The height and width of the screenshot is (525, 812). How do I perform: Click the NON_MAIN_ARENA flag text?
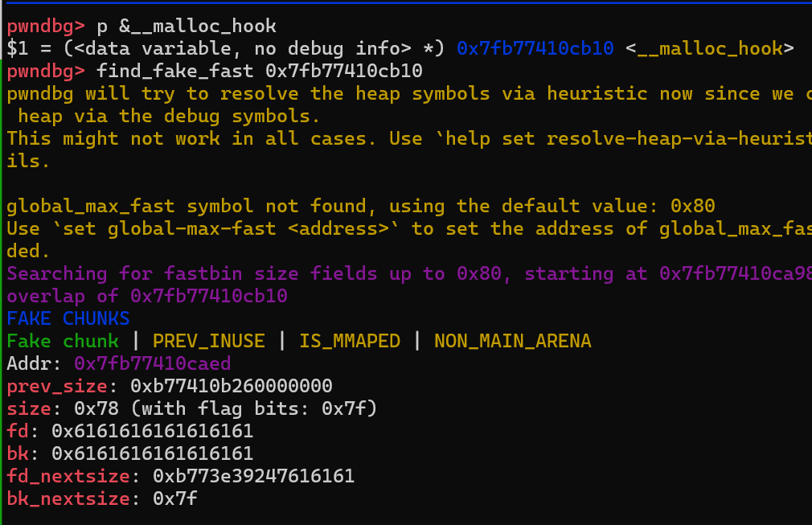pos(513,341)
